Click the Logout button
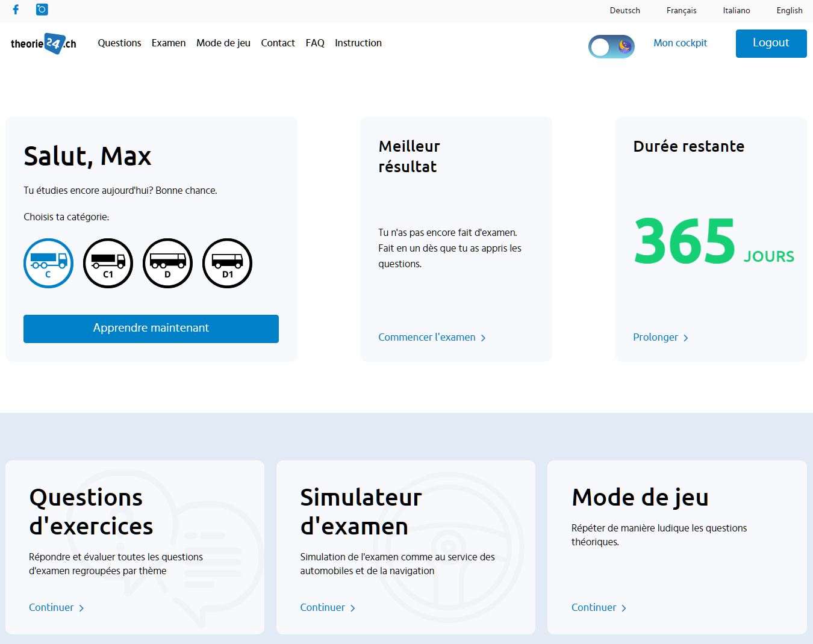Screen dimensions: 813x644 pyautogui.click(x=771, y=43)
